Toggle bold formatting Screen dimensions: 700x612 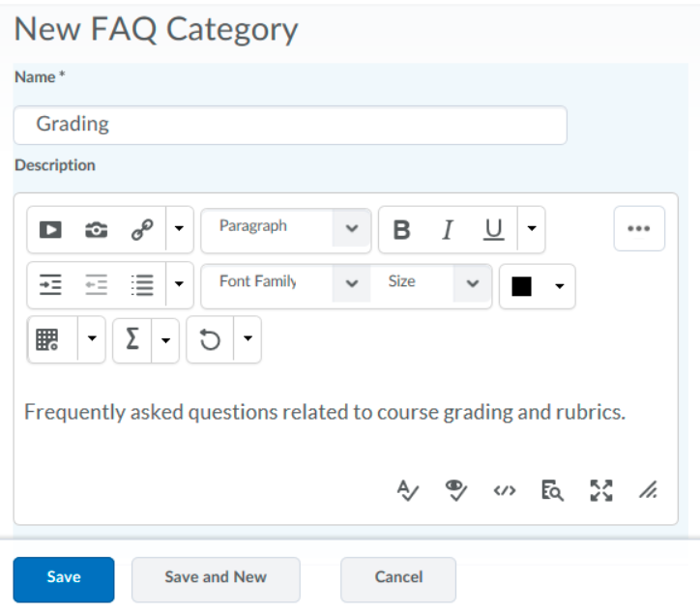(x=401, y=230)
